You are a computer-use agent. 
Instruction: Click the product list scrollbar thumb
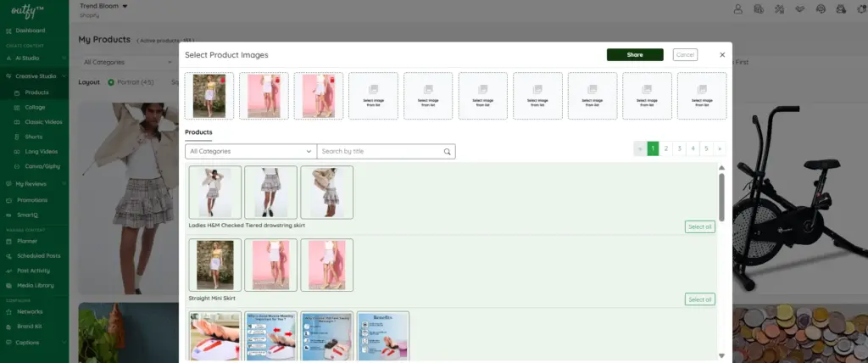click(x=721, y=198)
